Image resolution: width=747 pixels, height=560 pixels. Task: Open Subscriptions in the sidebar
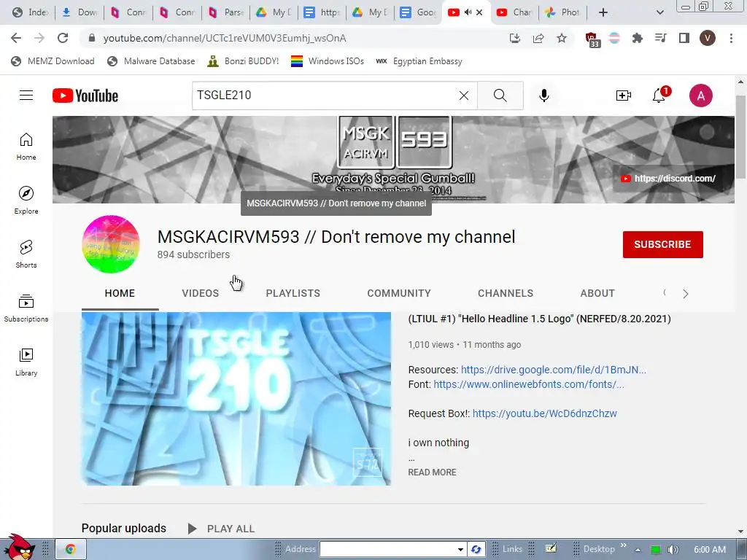coord(26,308)
